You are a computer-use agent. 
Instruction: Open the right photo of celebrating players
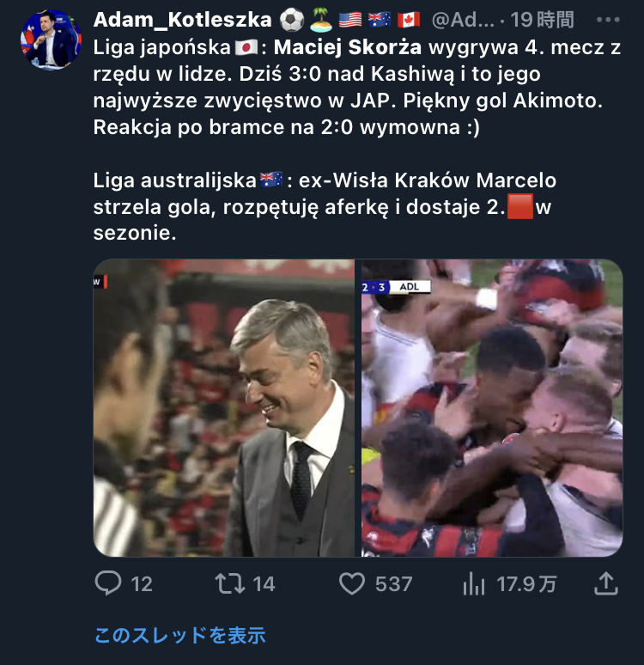click(491, 408)
